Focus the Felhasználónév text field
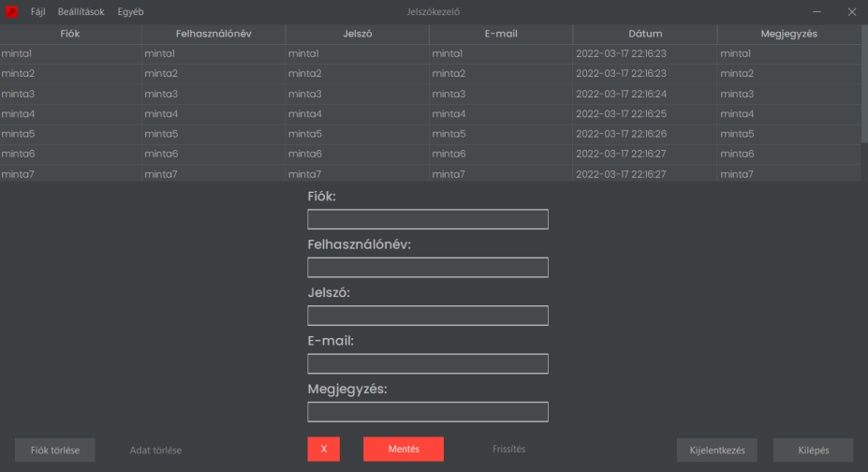This screenshot has height=472, width=868. point(427,268)
